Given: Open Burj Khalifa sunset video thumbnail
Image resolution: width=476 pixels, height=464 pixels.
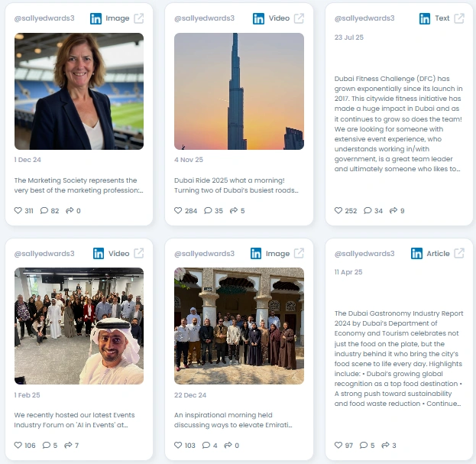Looking at the screenshot, I should click(x=239, y=91).
